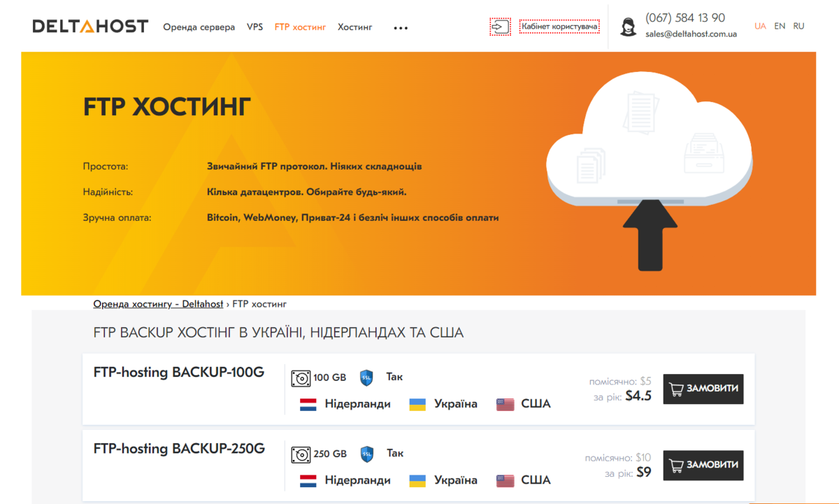The width and height of the screenshot is (839, 504).
Task: Click phone number (067) 584 13 90
Action: [x=685, y=17]
